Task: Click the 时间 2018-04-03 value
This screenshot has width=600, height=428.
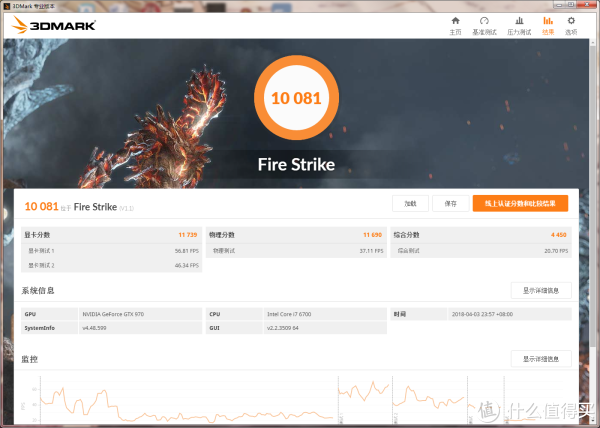Action: (482, 314)
